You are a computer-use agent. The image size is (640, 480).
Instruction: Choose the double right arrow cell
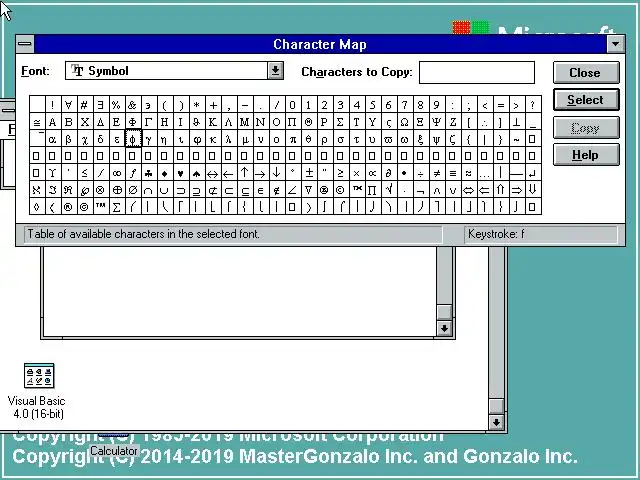[516, 190]
